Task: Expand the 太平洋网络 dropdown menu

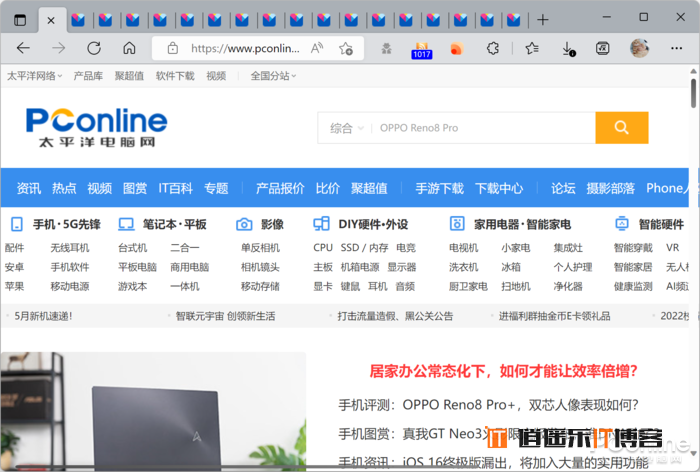Action: click(x=35, y=76)
